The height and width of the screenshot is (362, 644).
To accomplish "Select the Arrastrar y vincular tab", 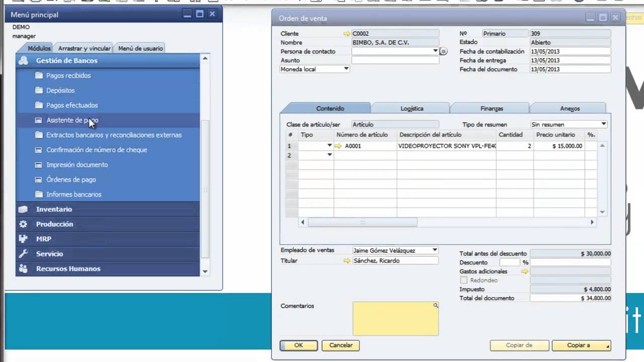I will (x=84, y=49).
